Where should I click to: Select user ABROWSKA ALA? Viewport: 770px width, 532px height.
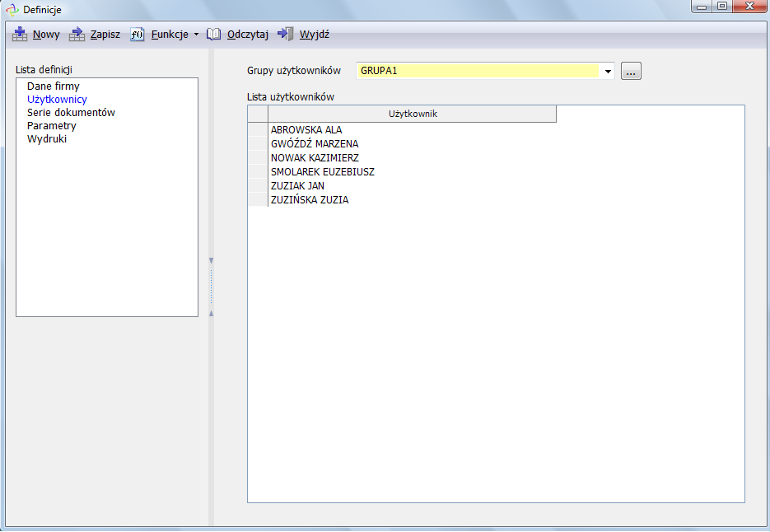306,130
